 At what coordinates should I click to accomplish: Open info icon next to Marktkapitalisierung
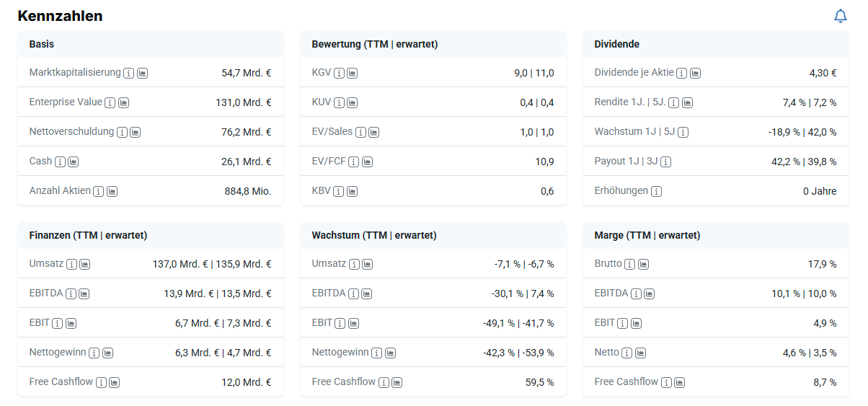(x=129, y=73)
